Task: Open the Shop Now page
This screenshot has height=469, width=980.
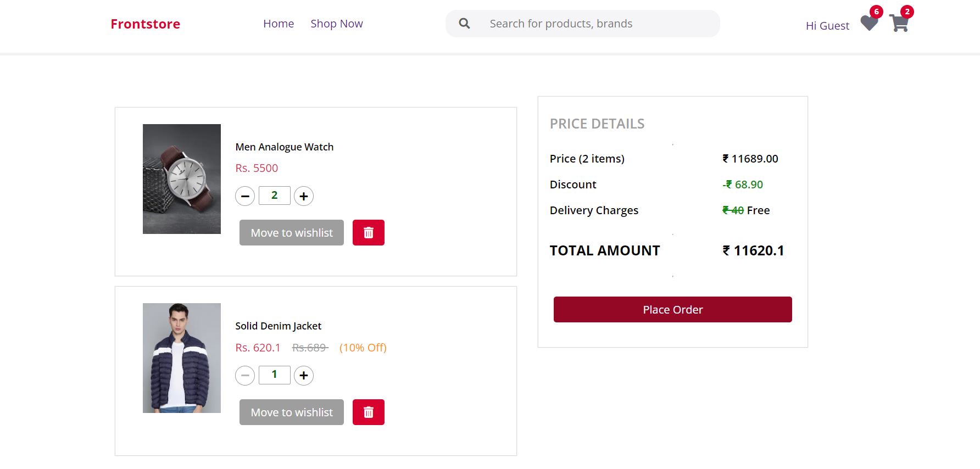Action: point(336,24)
